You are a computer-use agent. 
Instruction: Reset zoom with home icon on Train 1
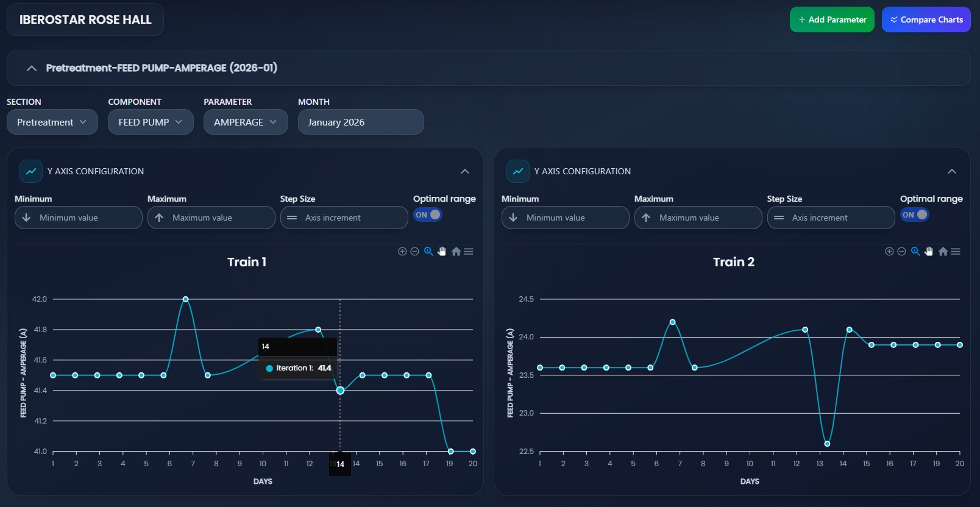click(456, 252)
